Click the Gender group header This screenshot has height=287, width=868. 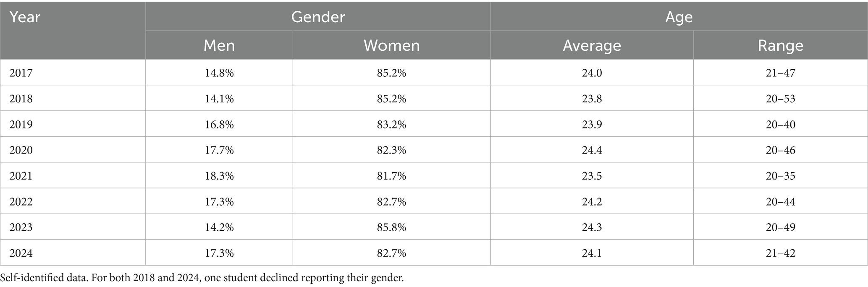(318, 17)
